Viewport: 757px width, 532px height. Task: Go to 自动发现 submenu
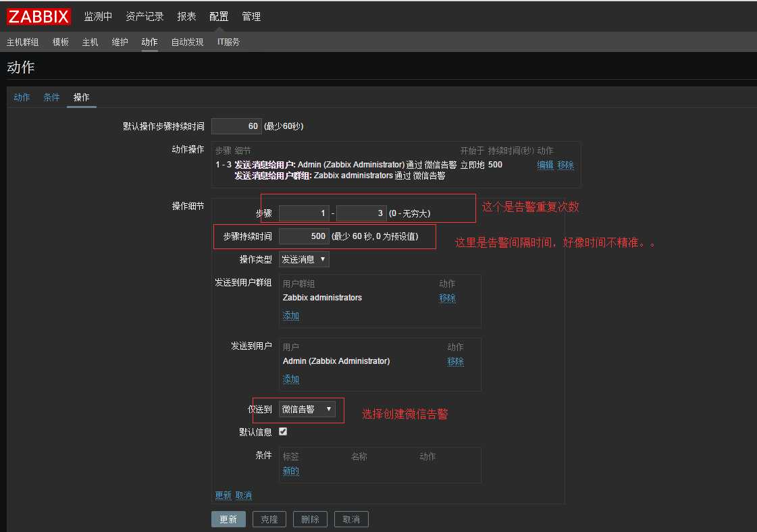point(187,42)
